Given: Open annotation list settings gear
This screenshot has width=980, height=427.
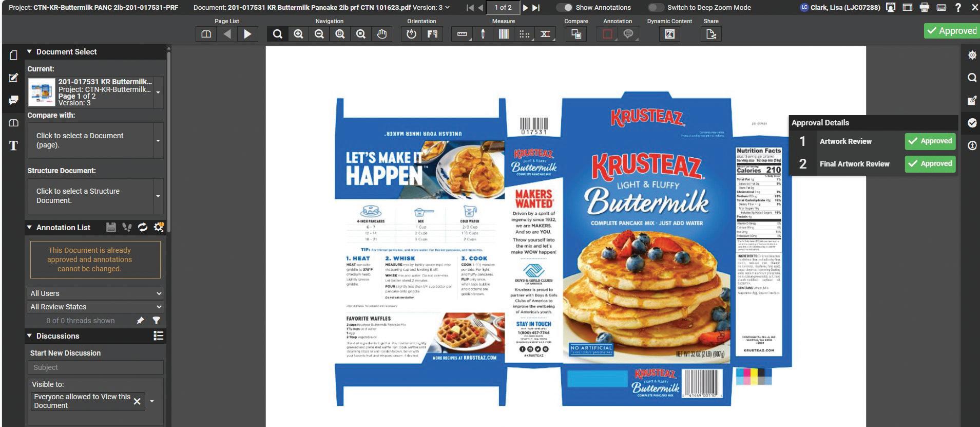Looking at the screenshot, I should (x=159, y=227).
